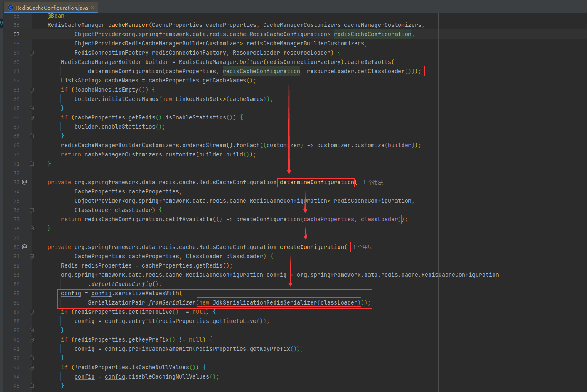The image size is (587, 392).
Task: Click getClassLoader() on line 61
Action: (384, 72)
